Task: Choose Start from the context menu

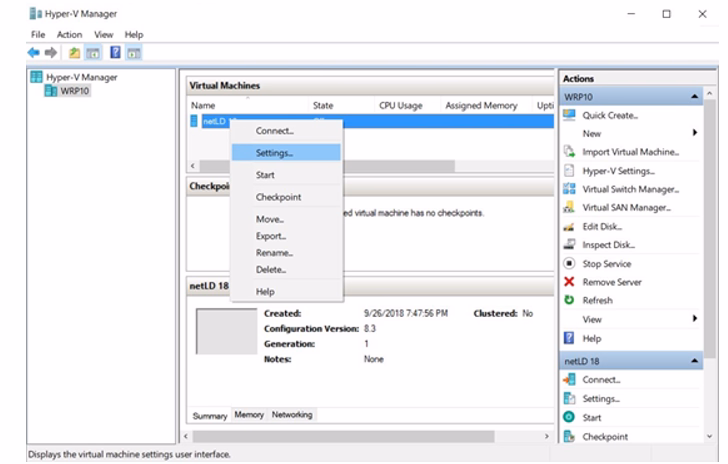Action: [286, 175]
